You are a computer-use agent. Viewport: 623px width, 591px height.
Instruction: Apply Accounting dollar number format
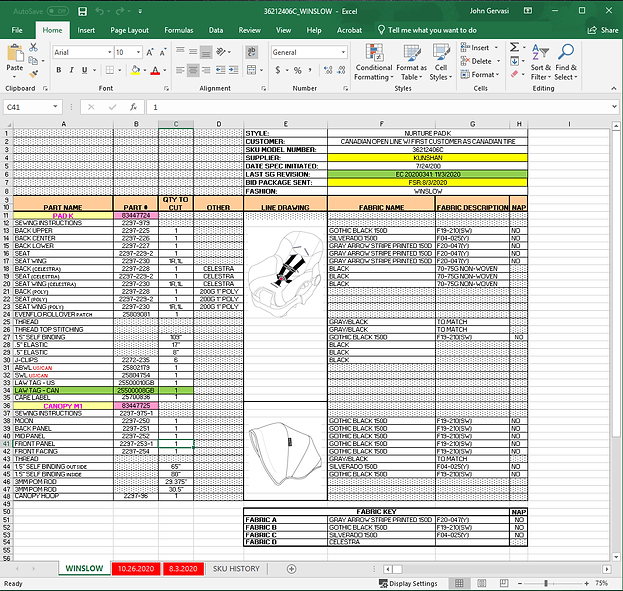pyautogui.click(x=278, y=70)
